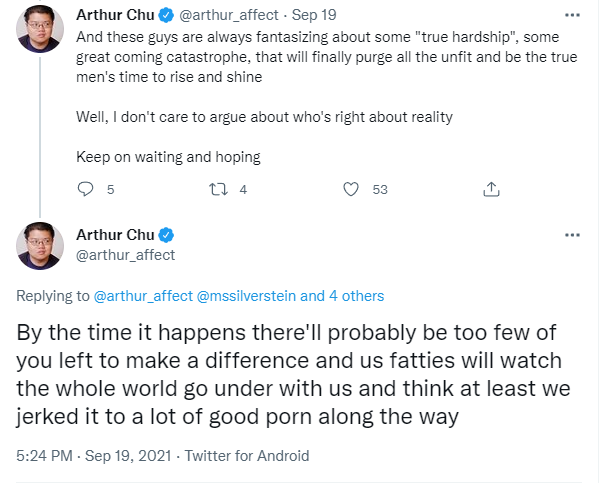Click the Arthur Chu name on main tweet
The image size is (600, 483).
click(115, 235)
